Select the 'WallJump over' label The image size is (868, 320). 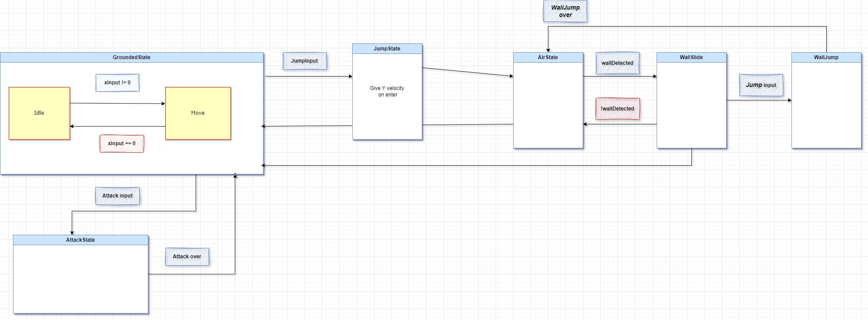click(565, 11)
